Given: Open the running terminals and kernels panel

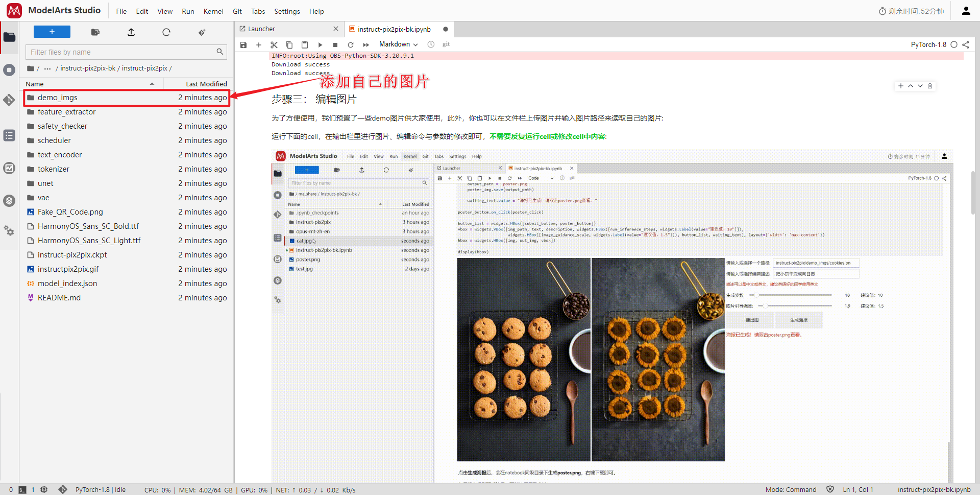Looking at the screenshot, I should pyautogui.click(x=9, y=70).
